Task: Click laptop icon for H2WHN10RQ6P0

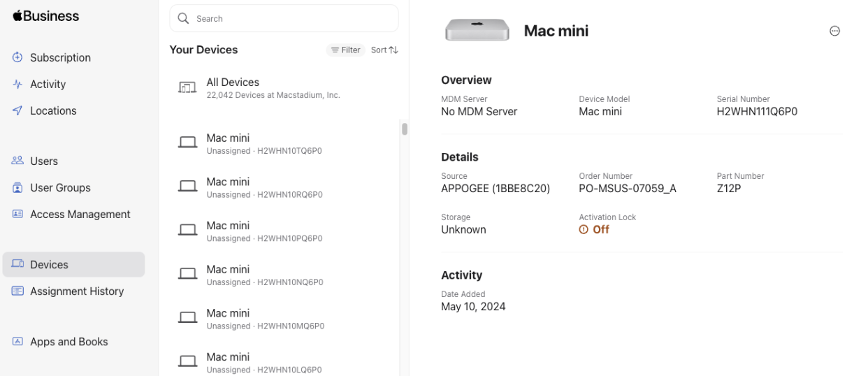Action: coord(187,186)
